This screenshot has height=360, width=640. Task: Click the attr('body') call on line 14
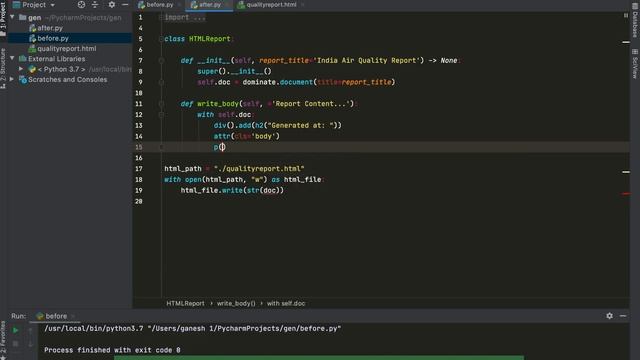247,136
